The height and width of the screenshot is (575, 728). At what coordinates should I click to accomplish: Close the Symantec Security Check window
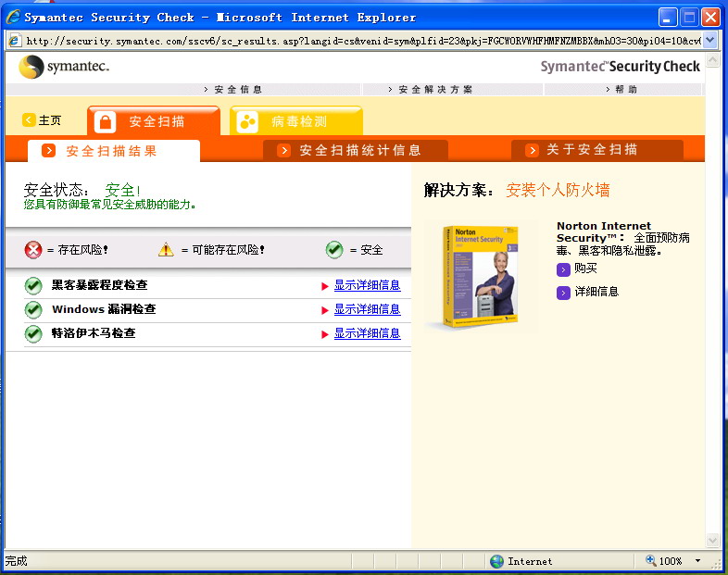[710, 18]
